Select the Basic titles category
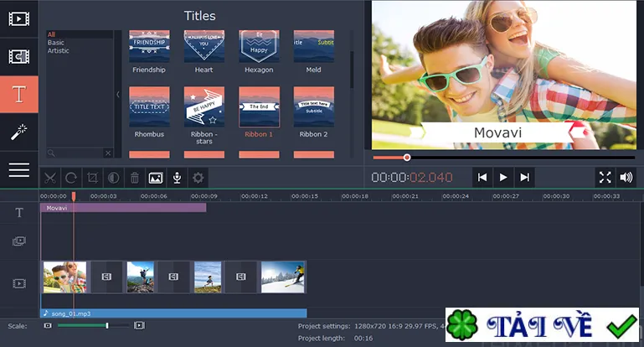Viewport: 644px width, 347px height. click(x=56, y=43)
